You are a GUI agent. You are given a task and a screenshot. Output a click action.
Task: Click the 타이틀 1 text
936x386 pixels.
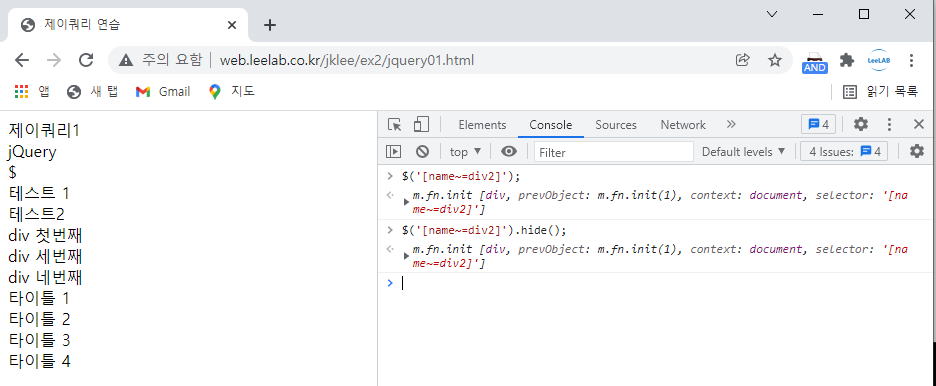pyautogui.click(x=39, y=298)
